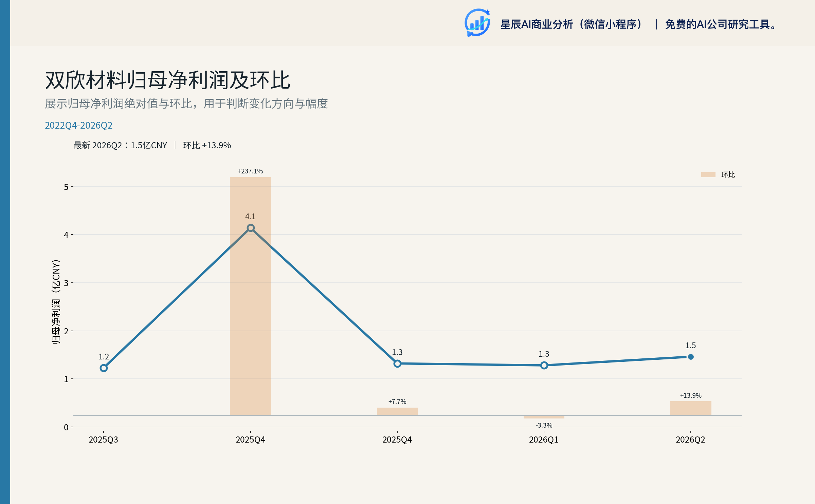
Task: Click the 最新 2026Q2：1.5亿CNY summary text
Action: pyautogui.click(x=120, y=145)
